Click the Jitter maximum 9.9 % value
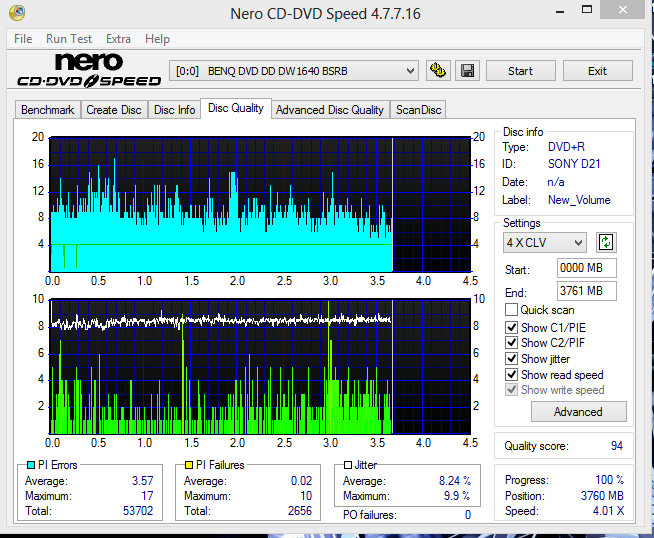 tap(457, 496)
